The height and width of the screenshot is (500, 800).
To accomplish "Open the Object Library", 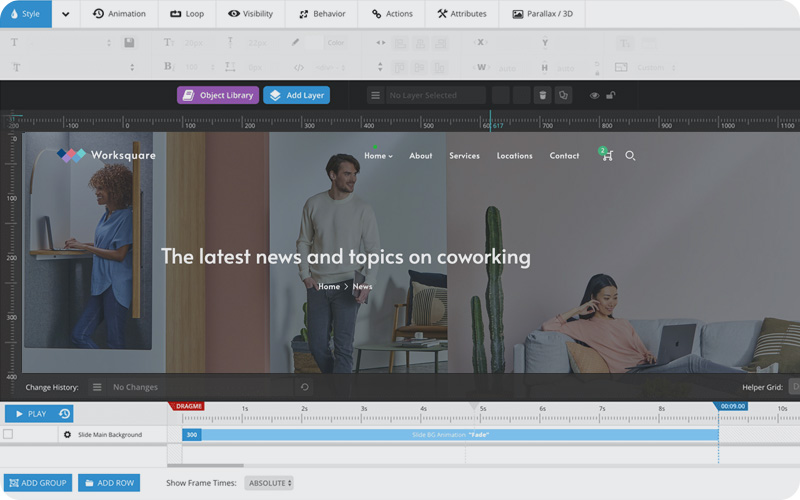I will (x=218, y=95).
